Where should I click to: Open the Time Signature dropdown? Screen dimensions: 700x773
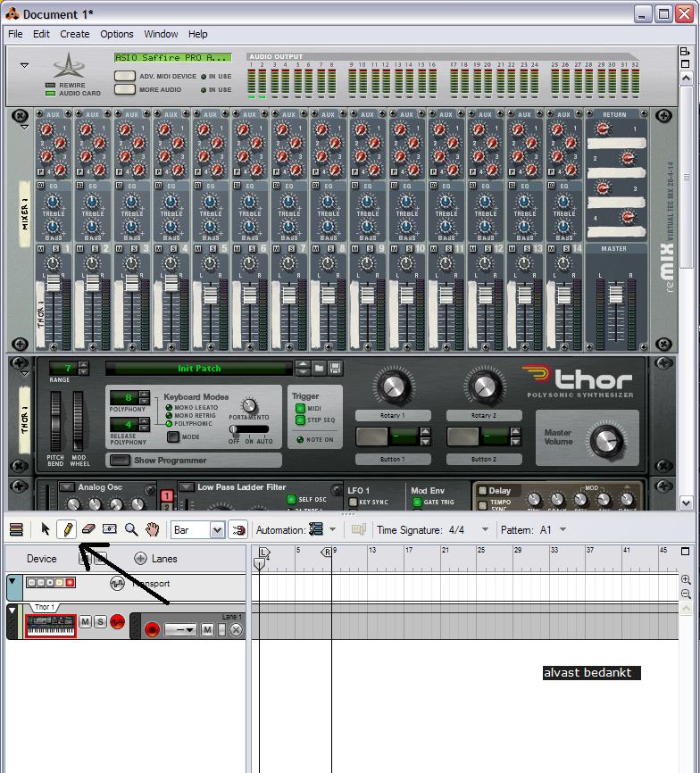pyautogui.click(x=485, y=529)
